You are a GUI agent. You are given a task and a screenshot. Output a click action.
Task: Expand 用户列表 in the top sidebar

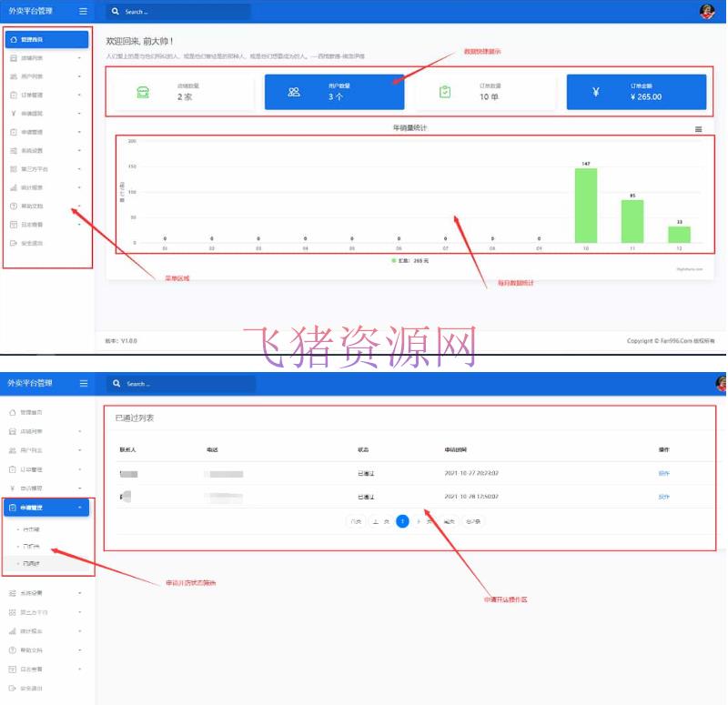pyautogui.click(x=45, y=76)
